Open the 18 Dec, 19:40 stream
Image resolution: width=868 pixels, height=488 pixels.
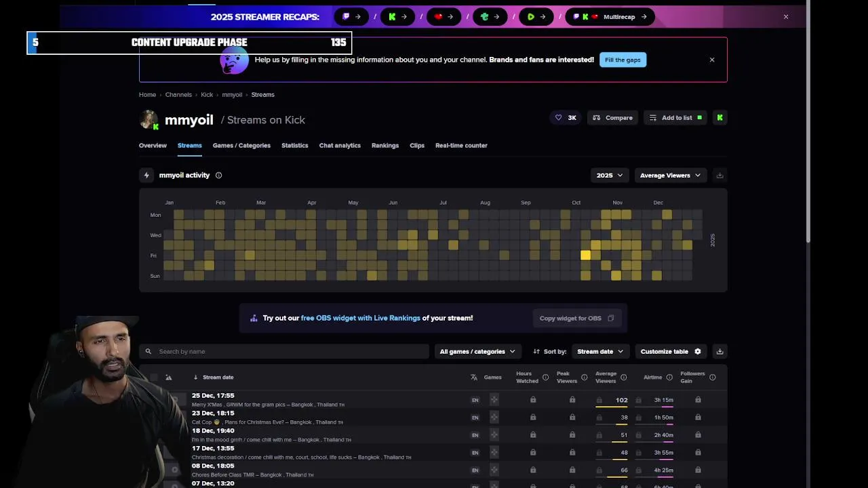point(213,431)
